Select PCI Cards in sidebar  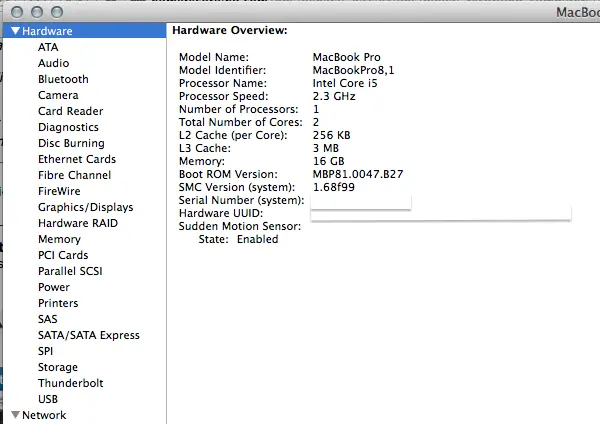coord(63,255)
